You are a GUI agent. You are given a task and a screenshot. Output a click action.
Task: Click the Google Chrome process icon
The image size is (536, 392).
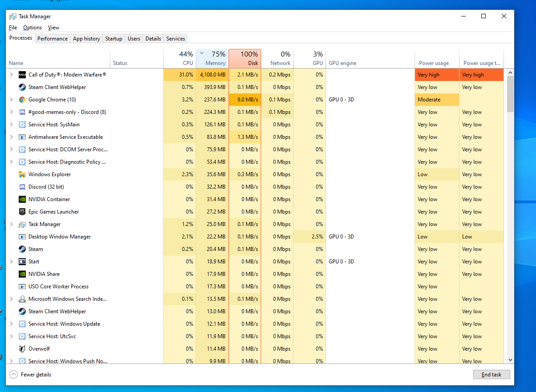tap(22, 100)
